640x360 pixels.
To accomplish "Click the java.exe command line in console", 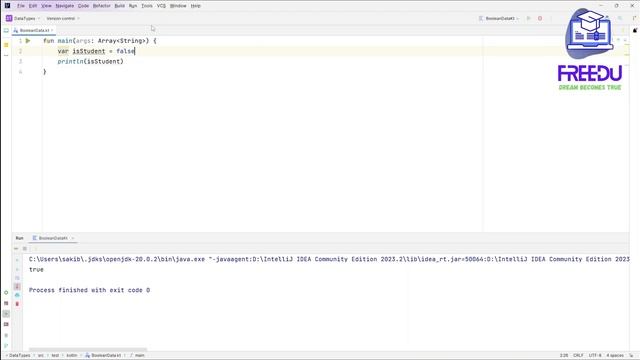I will click(329, 259).
